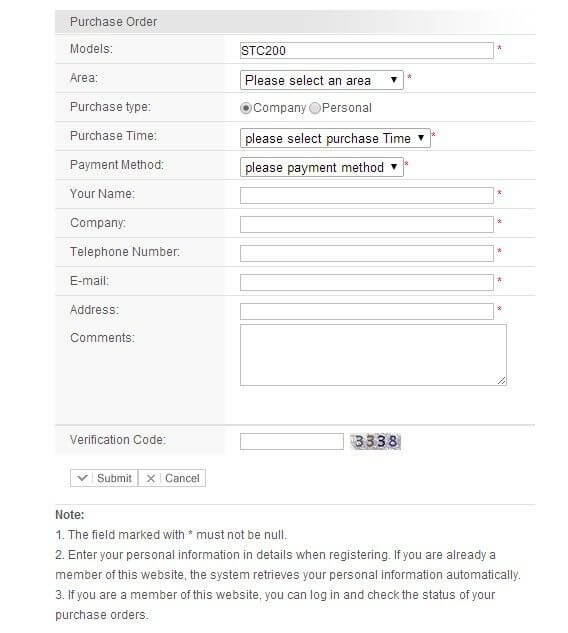568x633 pixels.
Task: Click the Your Name input field
Action: [367, 195]
